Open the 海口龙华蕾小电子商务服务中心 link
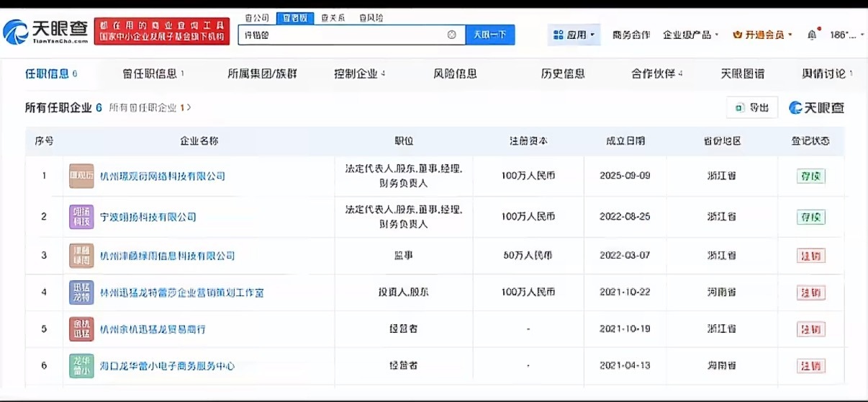Viewport: 868px width, 402px height. point(168,366)
